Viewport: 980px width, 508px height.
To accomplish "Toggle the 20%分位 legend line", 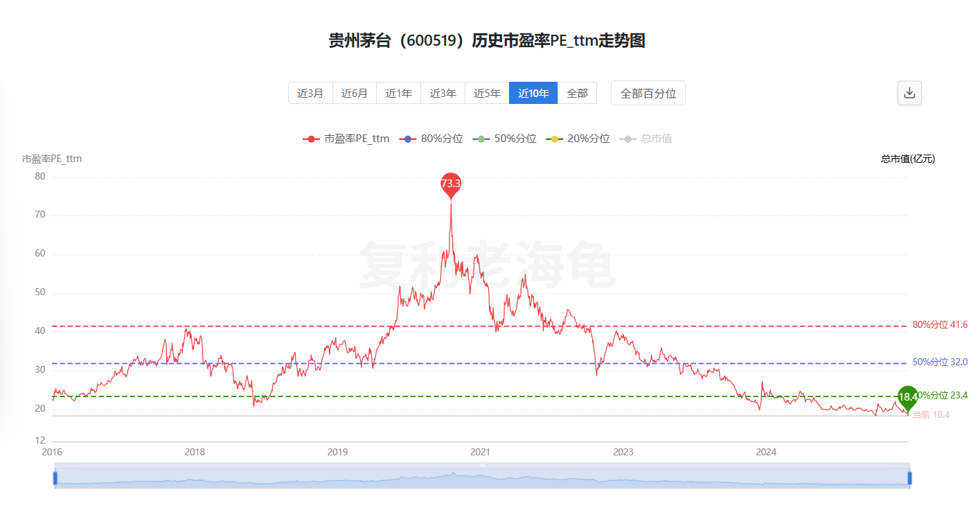I will point(578,139).
